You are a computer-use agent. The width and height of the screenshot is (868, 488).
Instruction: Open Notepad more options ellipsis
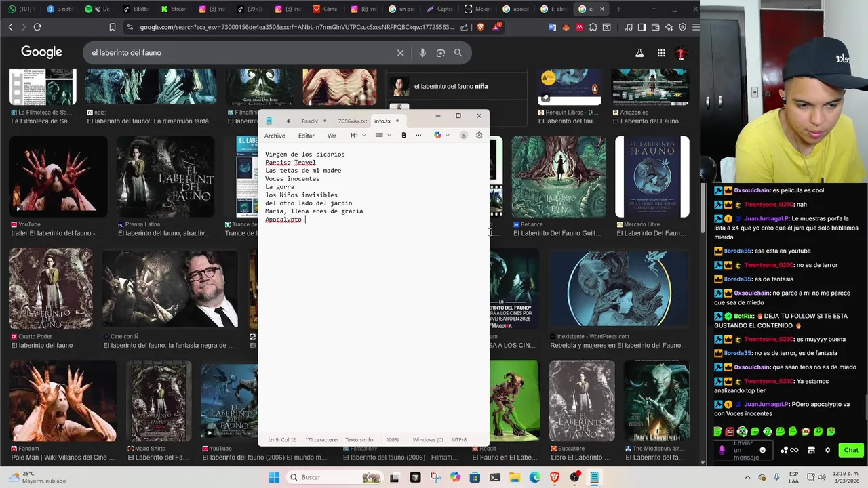pyautogui.click(x=418, y=136)
